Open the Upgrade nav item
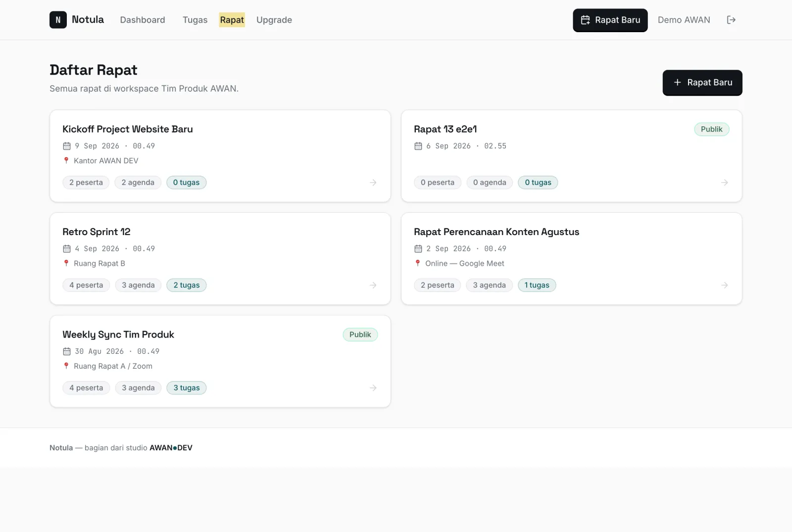Image resolution: width=792 pixels, height=532 pixels. point(274,20)
